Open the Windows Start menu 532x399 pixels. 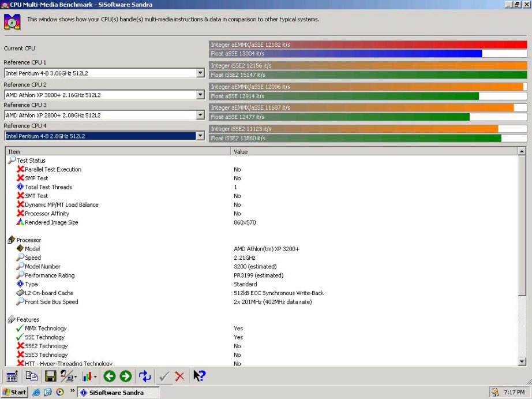14,393
